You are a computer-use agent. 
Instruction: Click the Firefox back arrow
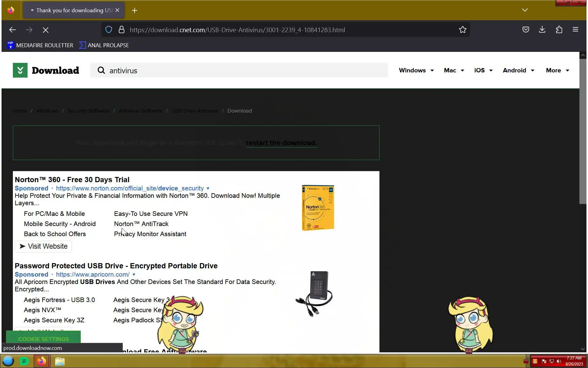pos(13,30)
